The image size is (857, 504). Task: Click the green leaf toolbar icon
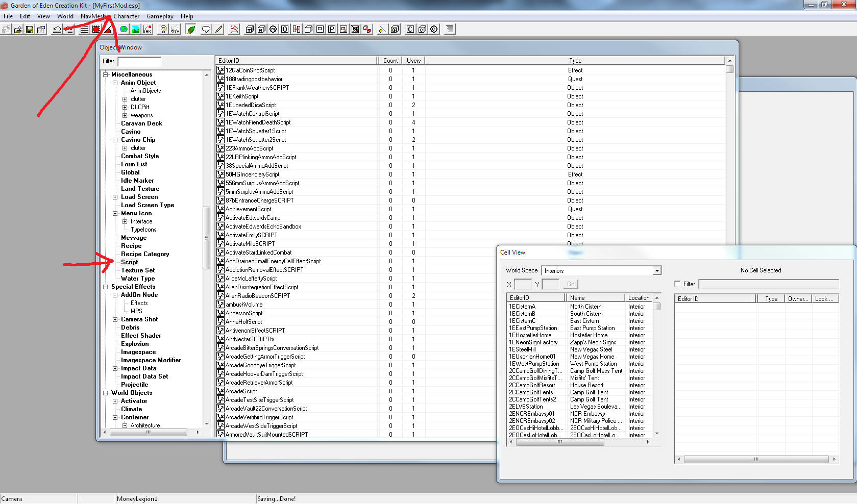191,30
